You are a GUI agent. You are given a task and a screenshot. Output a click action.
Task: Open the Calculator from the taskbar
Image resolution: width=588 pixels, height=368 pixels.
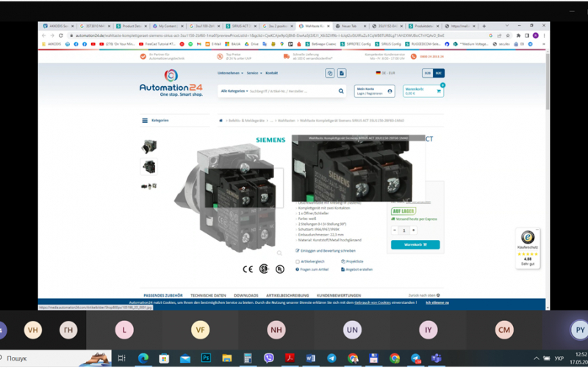(248, 358)
